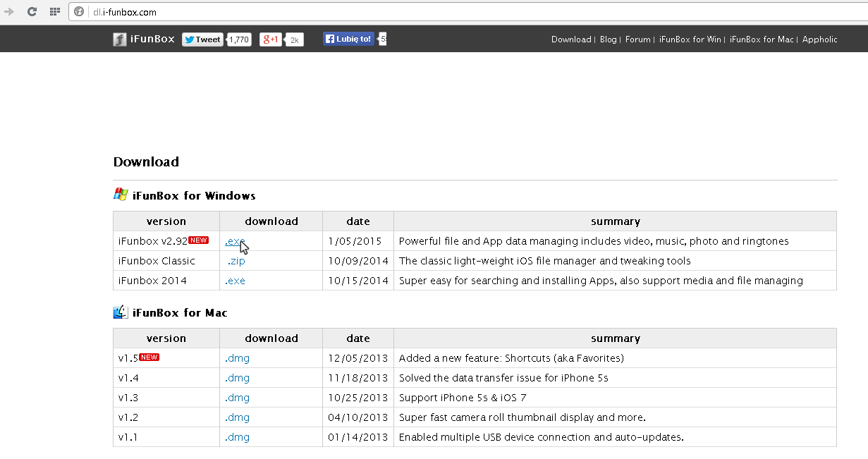
Task: Open the Forum menu link
Action: pyautogui.click(x=638, y=39)
